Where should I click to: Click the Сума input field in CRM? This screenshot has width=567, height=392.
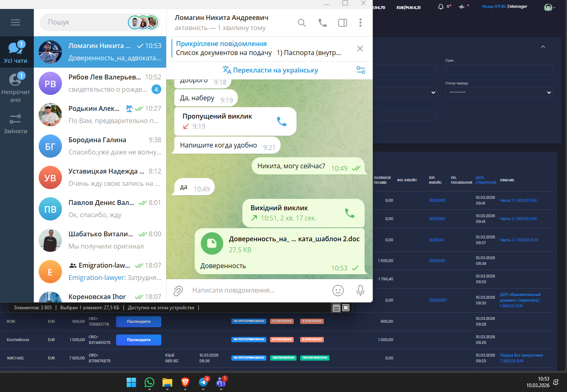pos(499,70)
